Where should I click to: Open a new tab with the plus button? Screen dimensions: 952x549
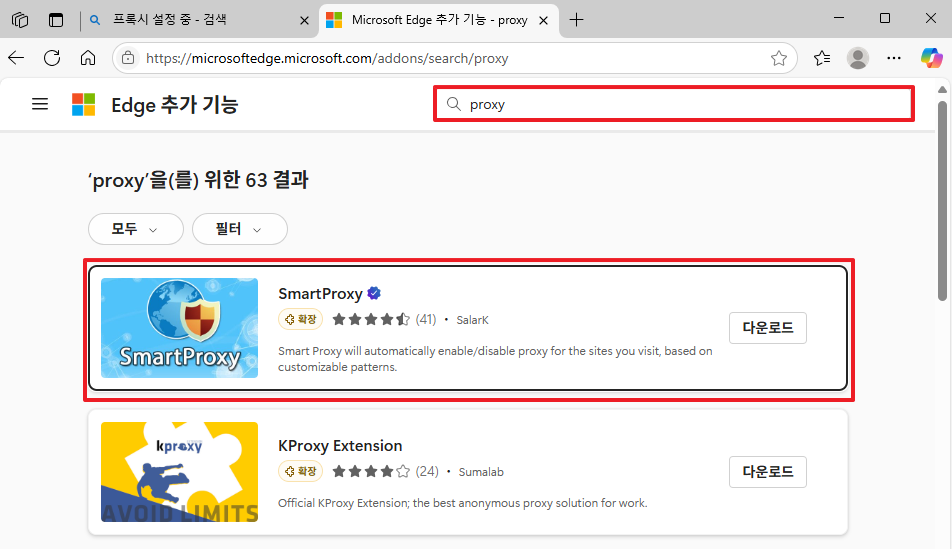(576, 20)
